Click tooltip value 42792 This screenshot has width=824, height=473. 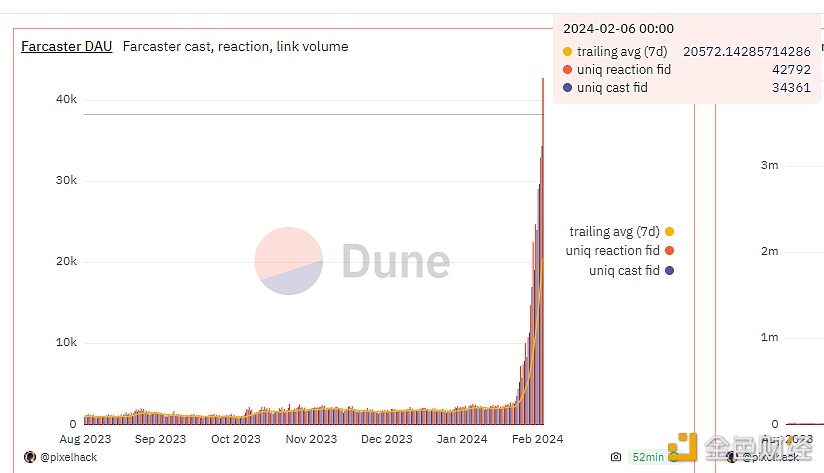coord(791,69)
